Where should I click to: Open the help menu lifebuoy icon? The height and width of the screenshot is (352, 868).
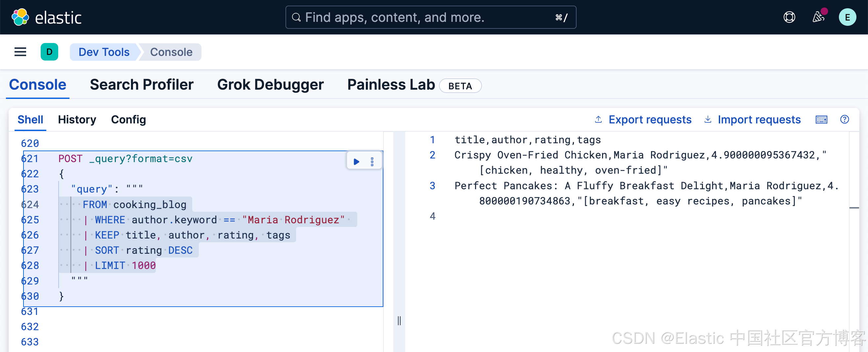pos(789,17)
